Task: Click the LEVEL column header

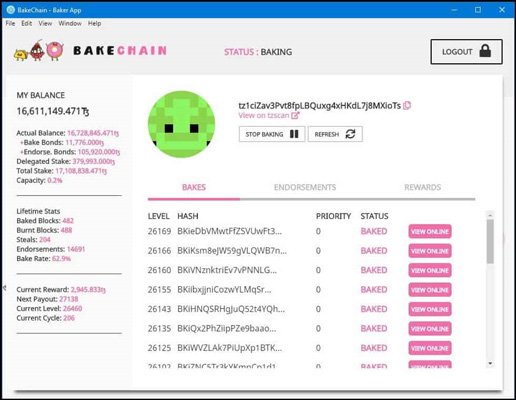Action: pos(159,216)
